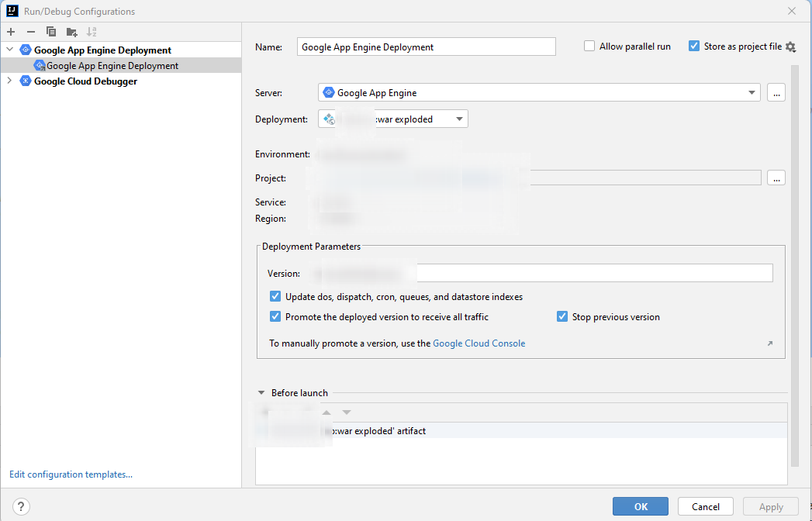Enable Allow parallel run checkbox
The width and height of the screenshot is (812, 521).
point(589,46)
